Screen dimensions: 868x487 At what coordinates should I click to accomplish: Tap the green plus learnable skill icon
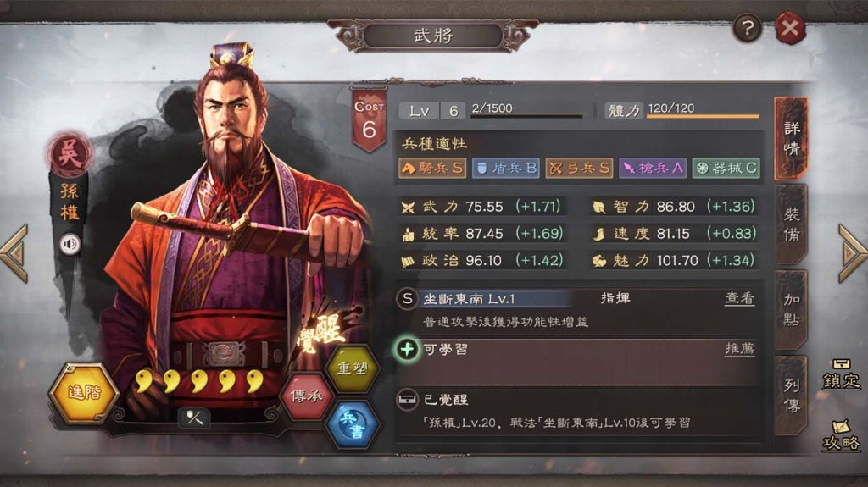[407, 349]
